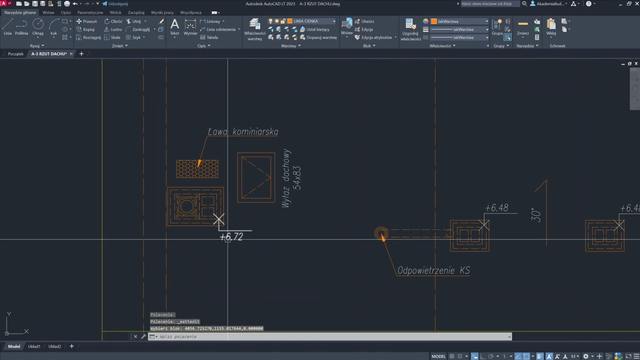
Task: Expand the Zmień panel
Action: [x=120, y=46]
